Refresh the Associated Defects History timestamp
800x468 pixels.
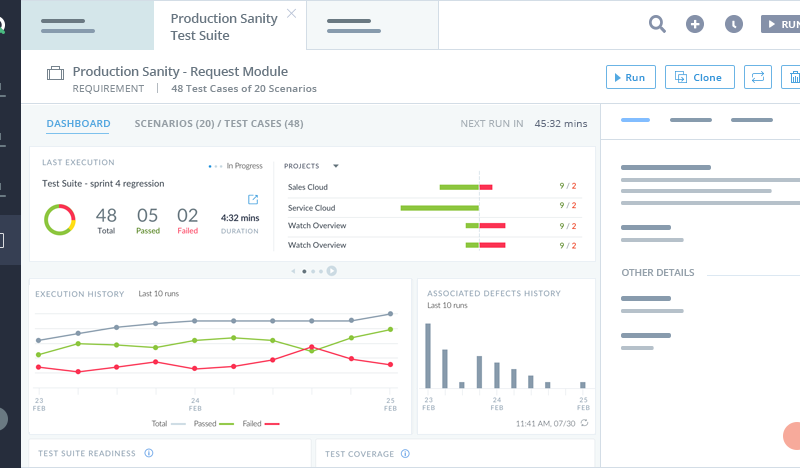tap(583, 423)
